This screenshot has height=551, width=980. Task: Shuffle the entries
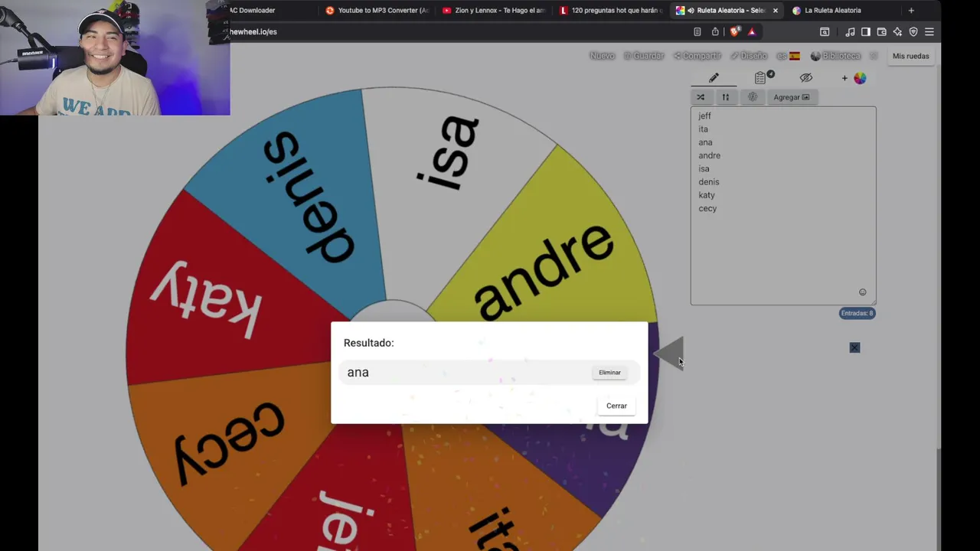tap(701, 97)
